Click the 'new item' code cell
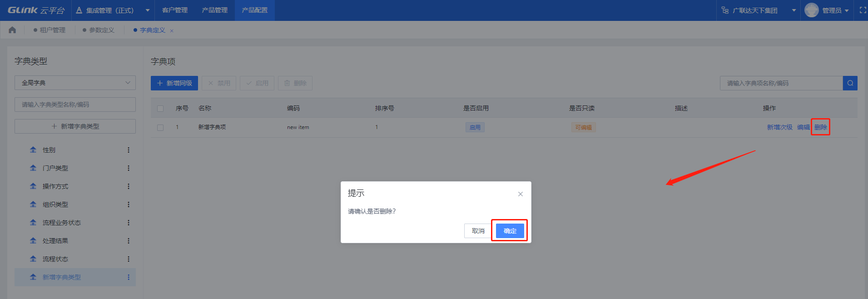 298,127
